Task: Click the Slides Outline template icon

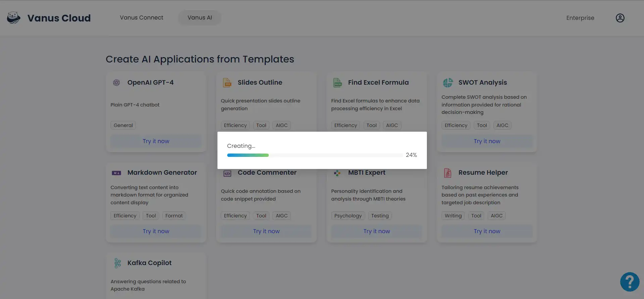Action: coord(227,83)
